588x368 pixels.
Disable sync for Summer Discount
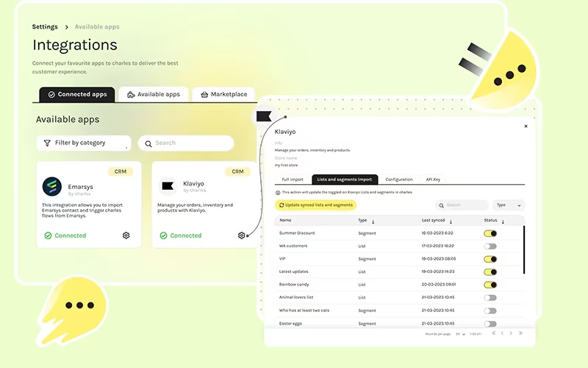point(490,233)
